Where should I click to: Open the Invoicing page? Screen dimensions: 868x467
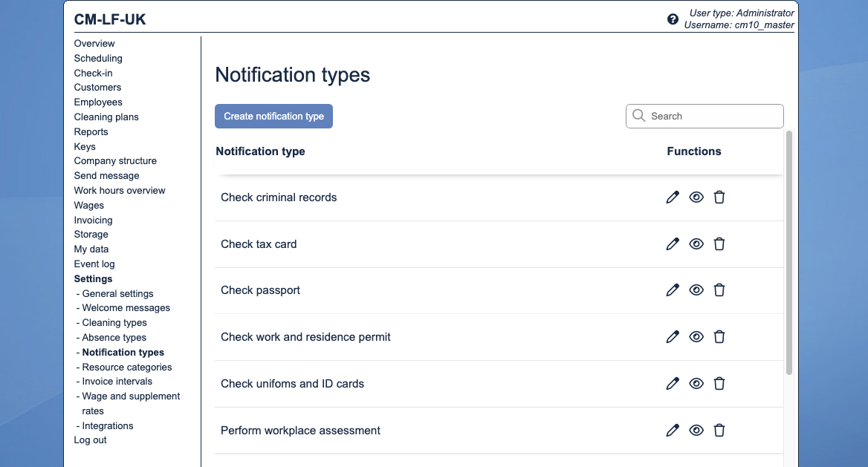[93, 220]
